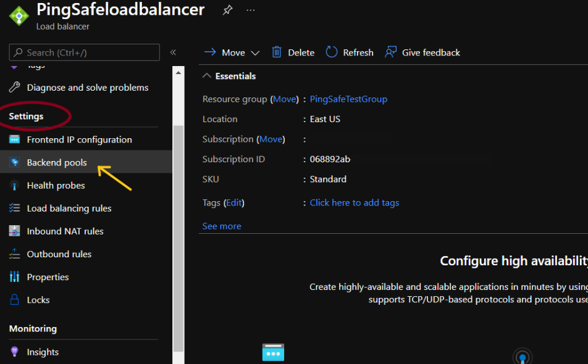Click the Frontend IP configuration icon
The height and width of the screenshot is (364, 588).
15,139
